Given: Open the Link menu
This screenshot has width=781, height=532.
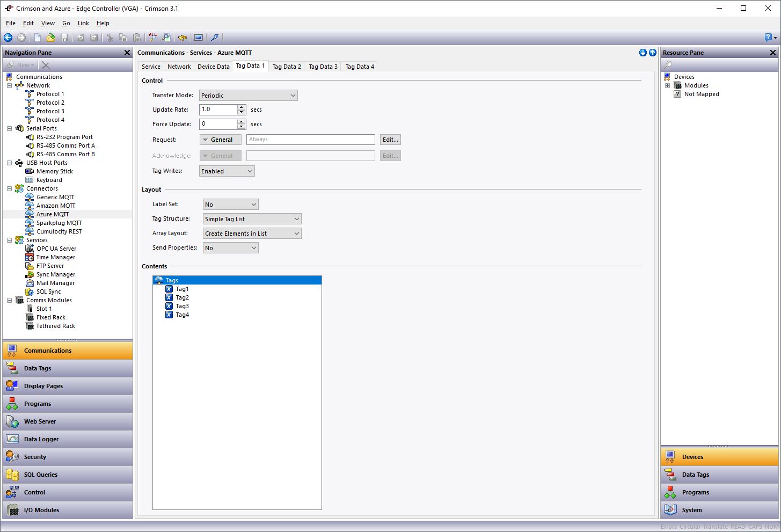Looking at the screenshot, I should coord(83,23).
